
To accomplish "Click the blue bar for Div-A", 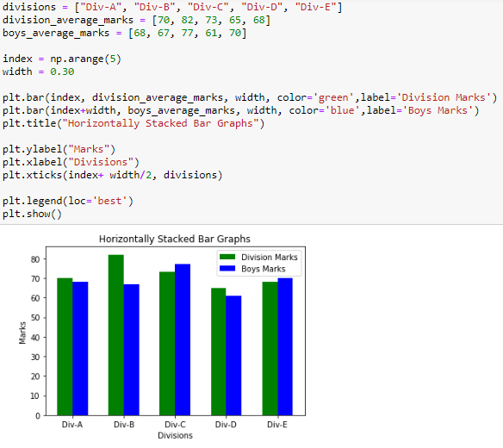I will tap(80, 349).
